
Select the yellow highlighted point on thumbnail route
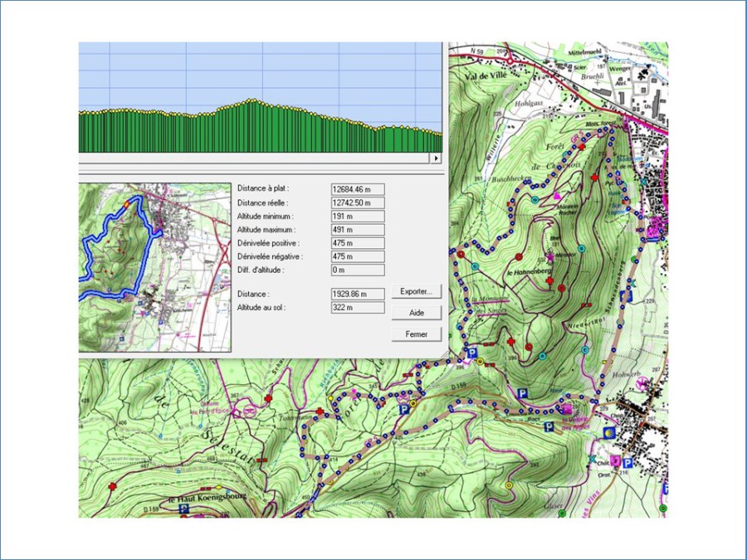(127, 203)
